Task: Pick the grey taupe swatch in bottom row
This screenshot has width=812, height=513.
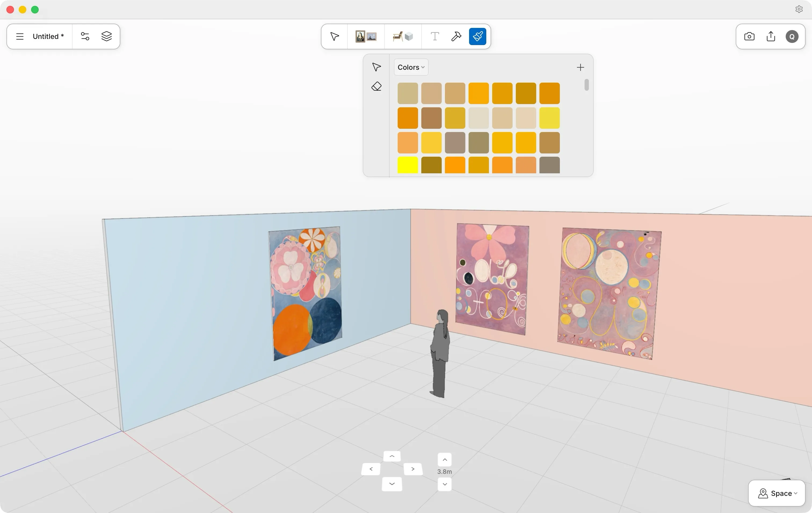Action: point(549,165)
